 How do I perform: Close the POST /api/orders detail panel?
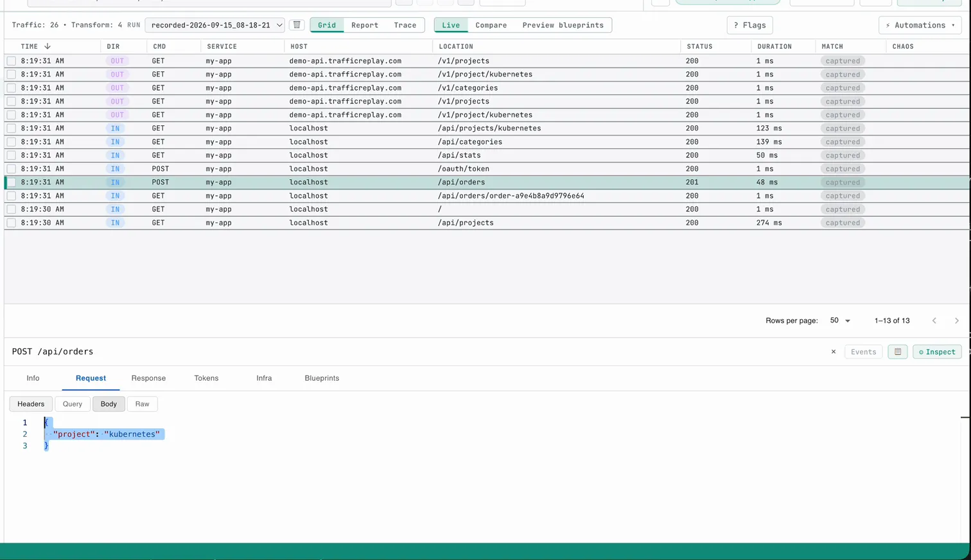point(834,352)
